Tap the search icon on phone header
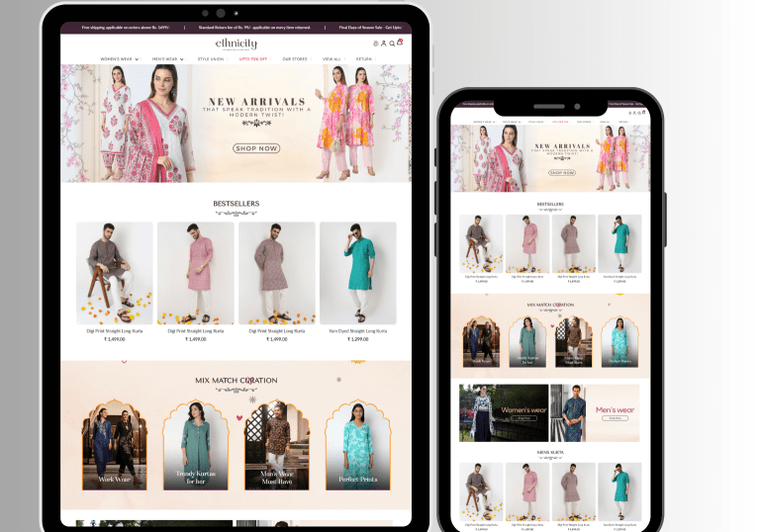This screenshot has height=532, width=760. [639, 113]
